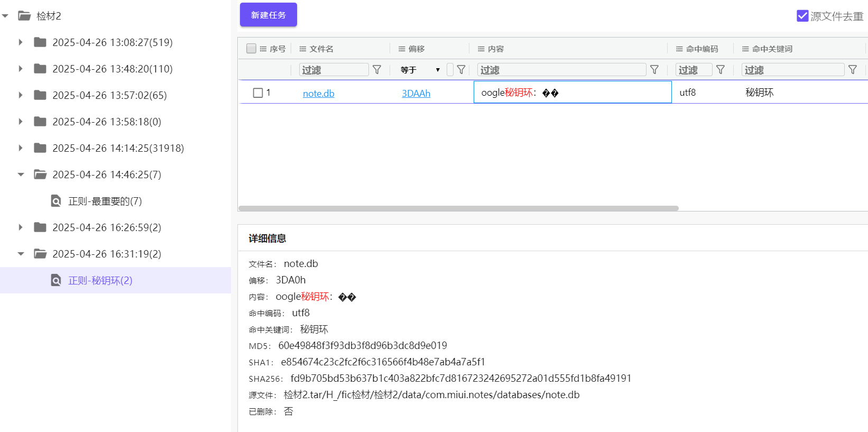Select the 2025-04-26 14:14:25(31918) tree label

[118, 148]
